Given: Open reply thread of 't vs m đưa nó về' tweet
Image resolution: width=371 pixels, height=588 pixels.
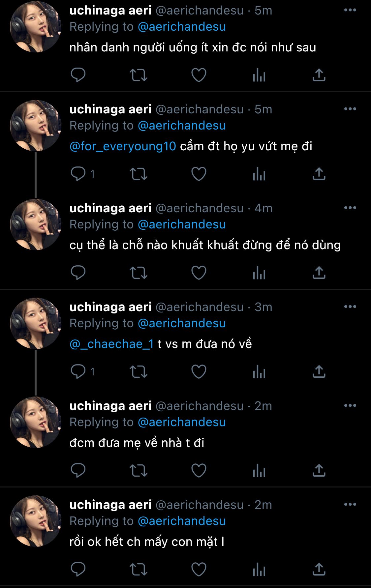Looking at the screenshot, I should [78, 372].
